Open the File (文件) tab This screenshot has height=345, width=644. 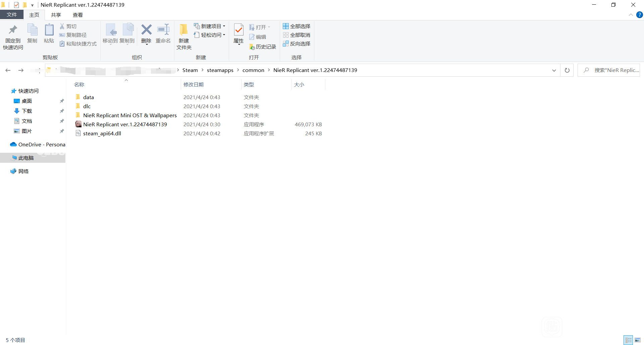coord(12,15)
